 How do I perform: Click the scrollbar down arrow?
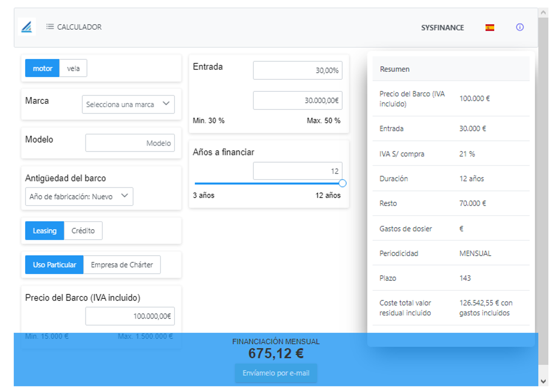click(x=544, y=381)
